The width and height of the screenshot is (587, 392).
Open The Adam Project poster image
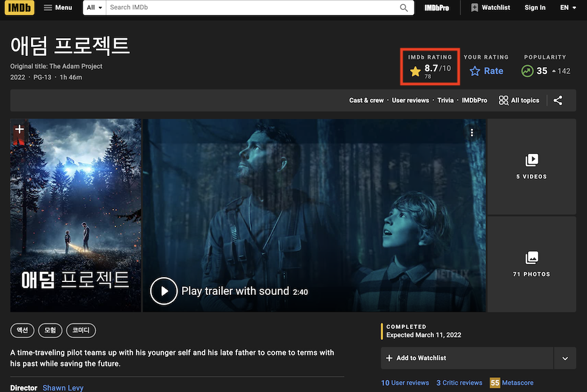pos(75,215)
